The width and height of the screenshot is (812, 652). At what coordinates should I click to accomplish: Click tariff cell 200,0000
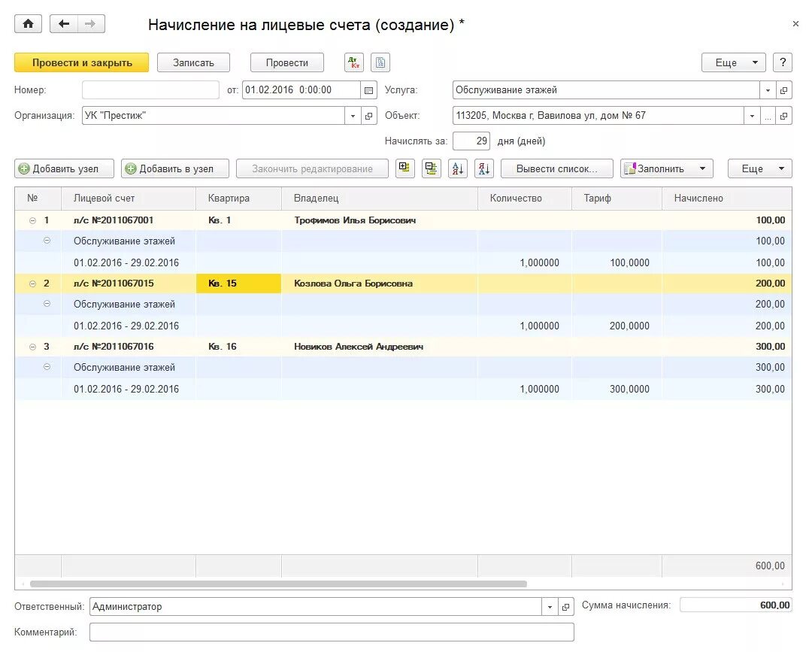[617, 326]
